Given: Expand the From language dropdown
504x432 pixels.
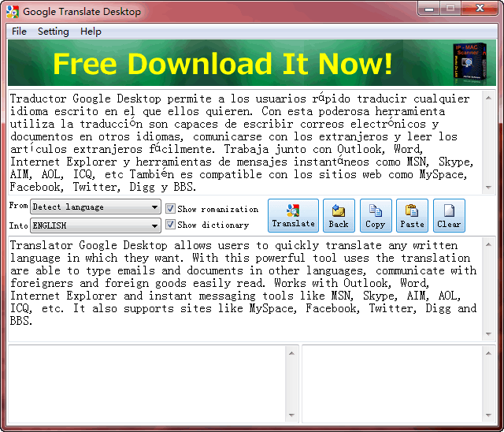Looking at the screenshot, I should (154, 207).
